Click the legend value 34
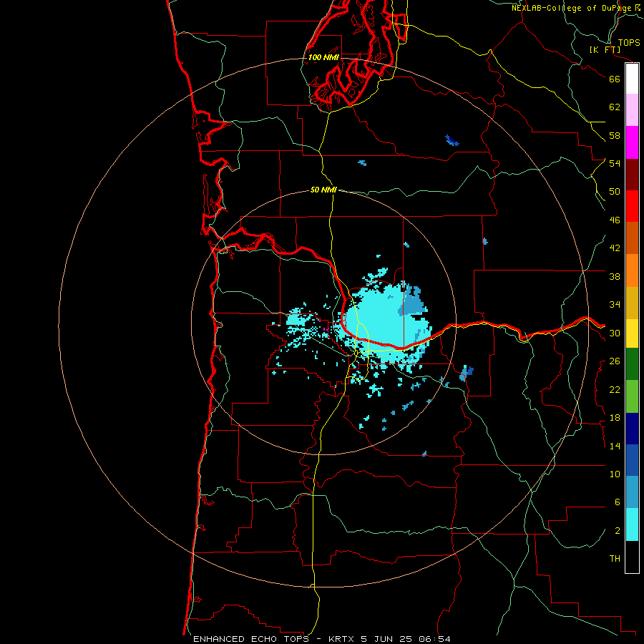 pos(615,305)
